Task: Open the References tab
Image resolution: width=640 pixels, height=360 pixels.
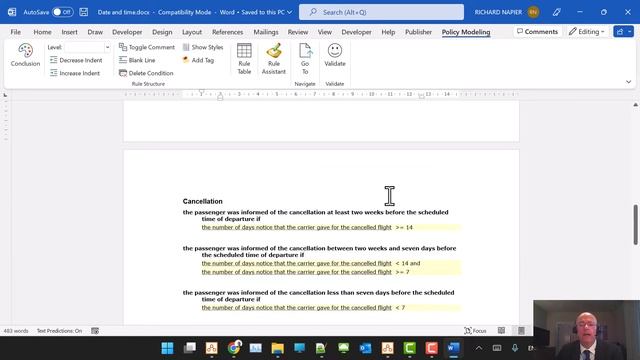Action: pyautogui.click(x=227, y=32)
